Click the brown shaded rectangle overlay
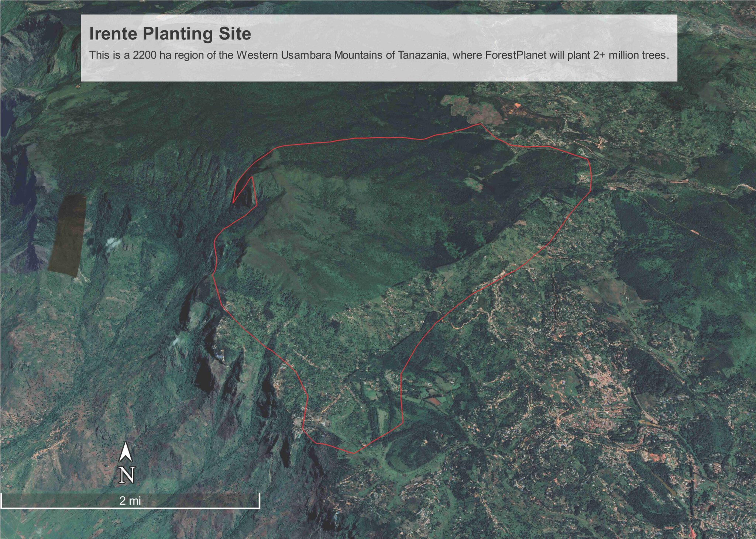 (67, 235)
